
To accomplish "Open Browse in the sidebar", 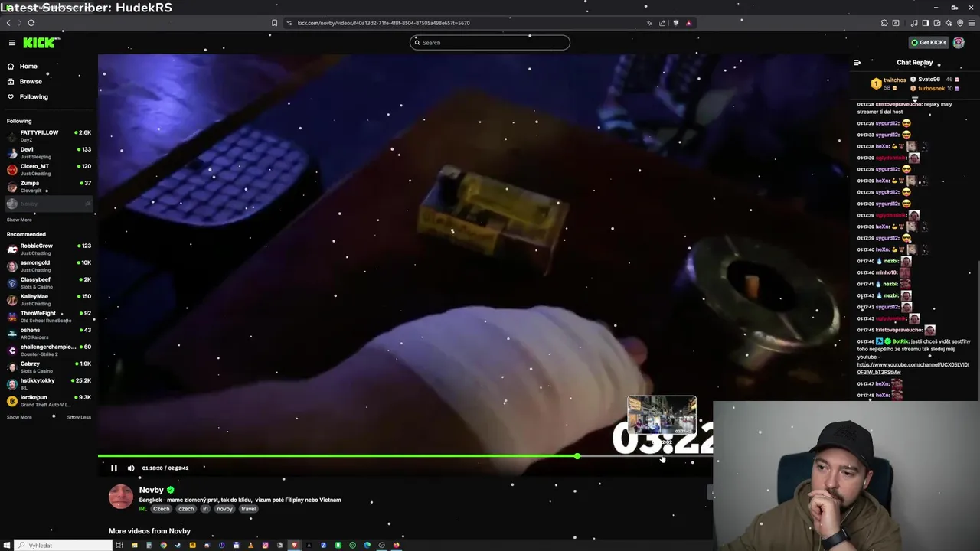I will [x=31, y=82].
